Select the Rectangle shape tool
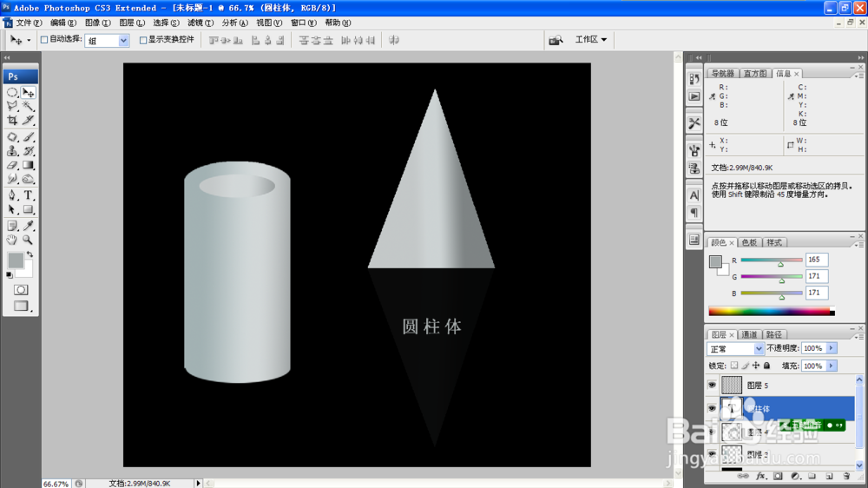 coord(29,209)
